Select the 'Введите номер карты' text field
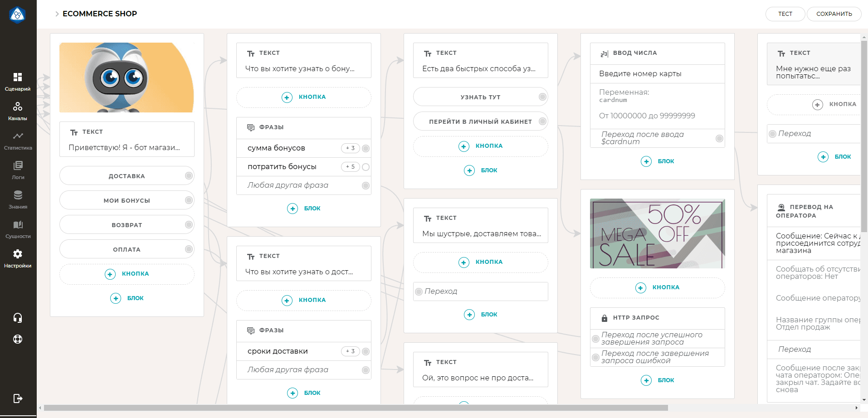The image size is (868, 418). pyautogui.click(x=657, y=74)
